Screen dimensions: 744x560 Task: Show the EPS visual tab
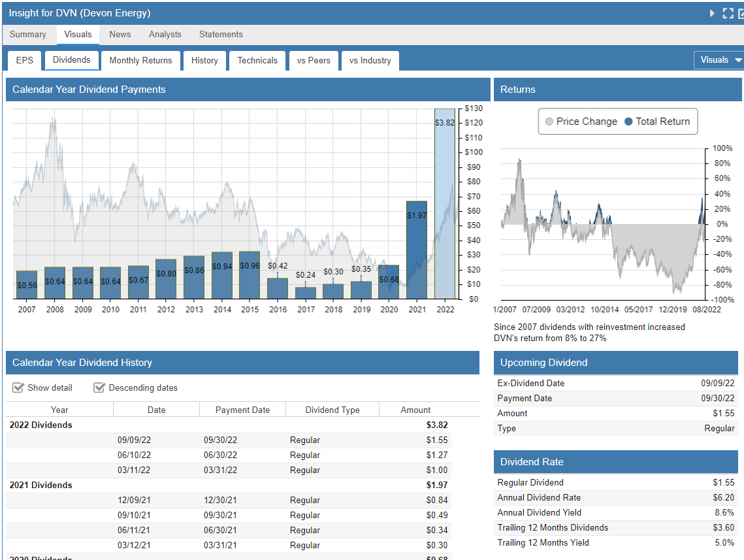pyautogui.click(x=25, y=60)
